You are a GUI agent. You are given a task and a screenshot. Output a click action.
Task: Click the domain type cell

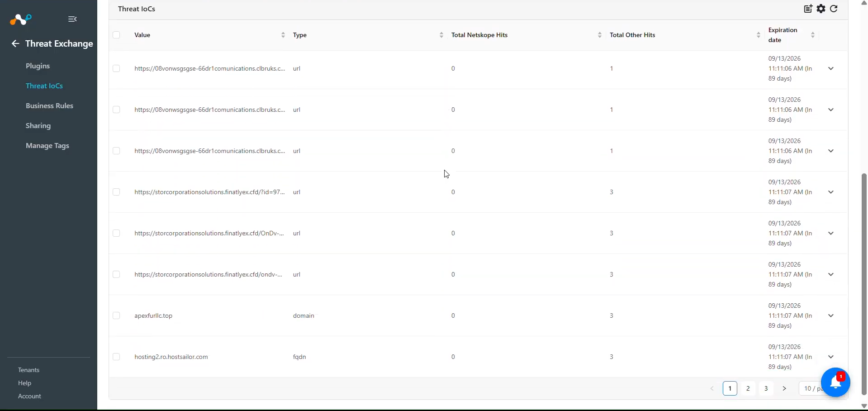(x=304, y=315)
